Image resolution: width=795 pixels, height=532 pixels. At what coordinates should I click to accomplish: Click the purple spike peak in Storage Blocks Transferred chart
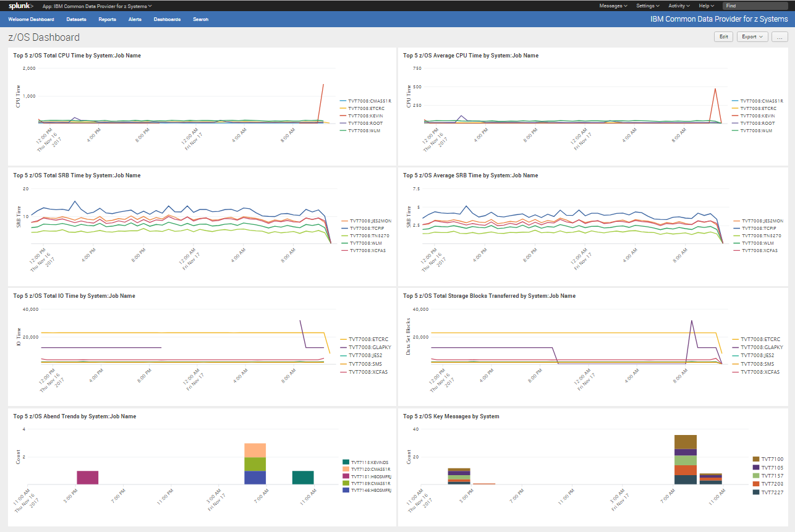coord(691,321)
